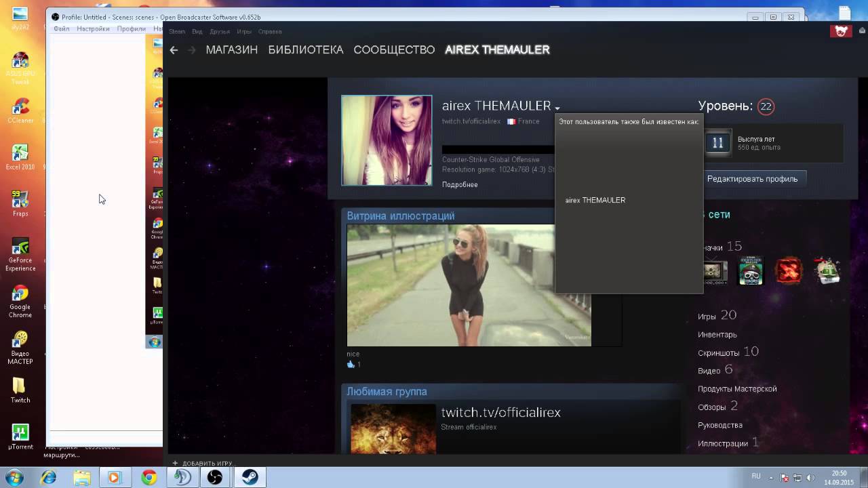Collapse the username history dropdown arrow

tap(557, 108)
